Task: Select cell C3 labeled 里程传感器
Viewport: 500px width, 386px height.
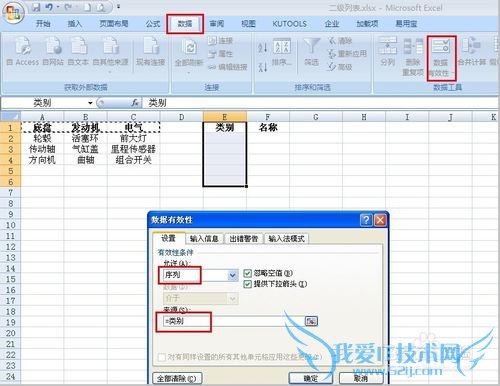Action: pos(133,149)
